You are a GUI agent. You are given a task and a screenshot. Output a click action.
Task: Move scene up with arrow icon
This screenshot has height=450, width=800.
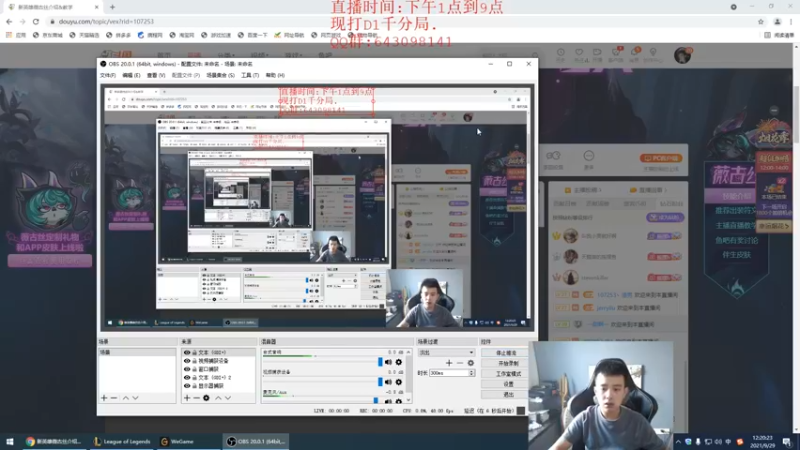[x=126, y=397]
